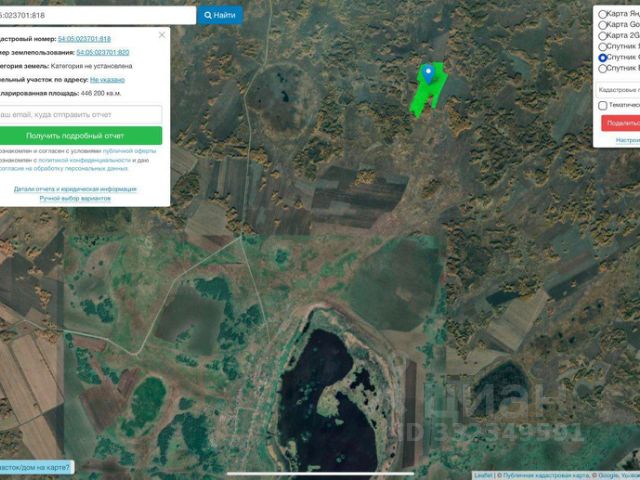Open Детали отчета и юридическая информация link
The height and width of the screenshot is (480, 640).
tap(75, 189)
